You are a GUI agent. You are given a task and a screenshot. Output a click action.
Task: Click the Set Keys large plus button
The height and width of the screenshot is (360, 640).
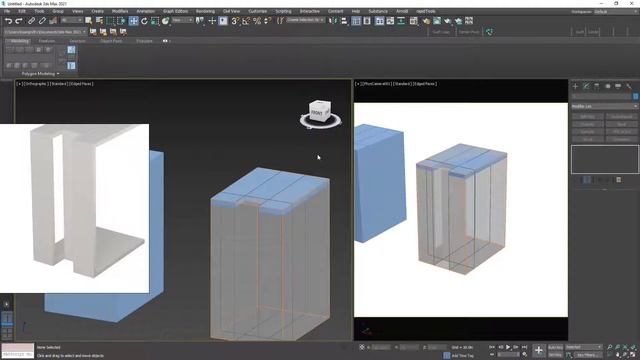click(538, 350)
